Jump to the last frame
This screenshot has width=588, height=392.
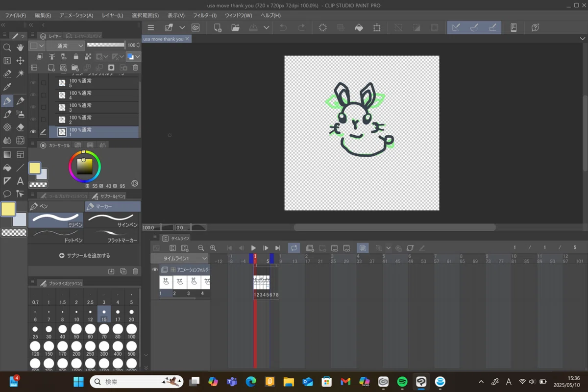tap(277, 248)
